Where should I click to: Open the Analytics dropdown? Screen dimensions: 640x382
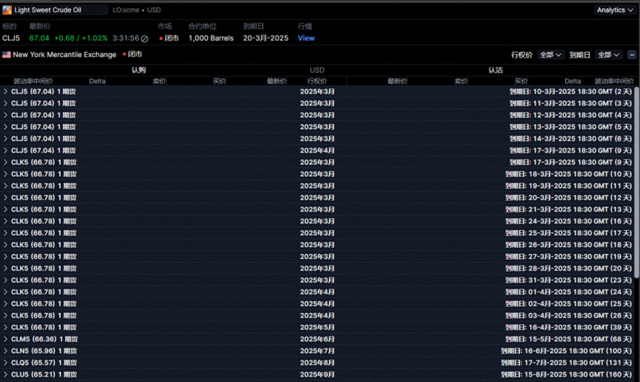pyautogui.click(x=615, y=10)
